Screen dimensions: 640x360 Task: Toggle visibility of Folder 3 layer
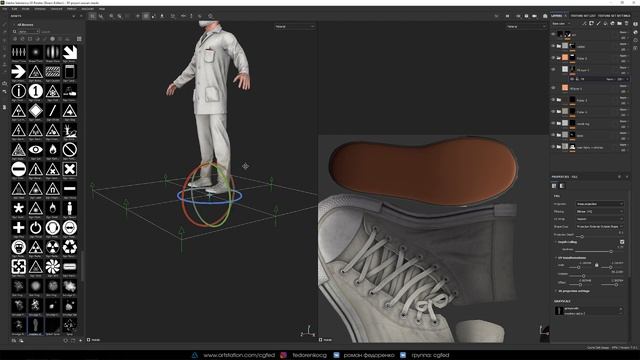point(553,100)
